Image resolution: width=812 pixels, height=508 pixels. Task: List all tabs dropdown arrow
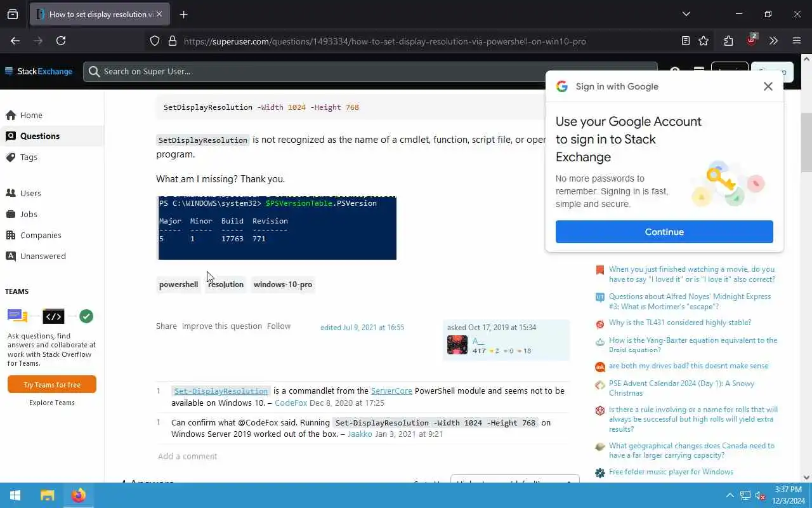(686, 14)
